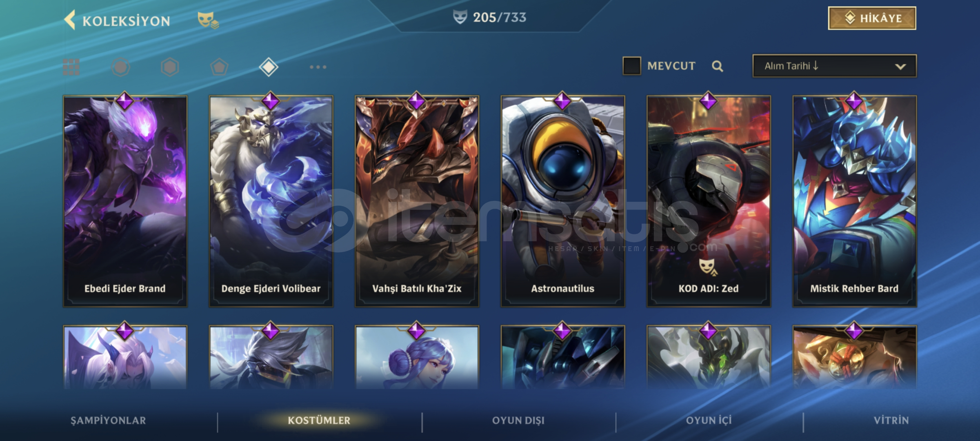Toggle the MEVCUT checkbox

point(631,66)
